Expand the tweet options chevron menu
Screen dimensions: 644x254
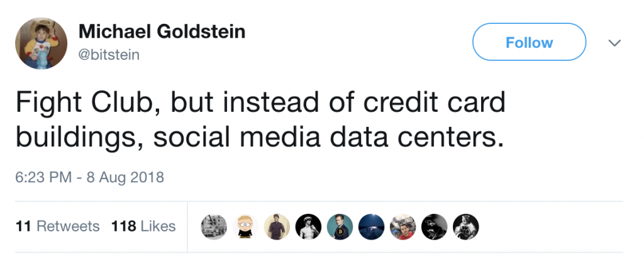coord(614,43)
